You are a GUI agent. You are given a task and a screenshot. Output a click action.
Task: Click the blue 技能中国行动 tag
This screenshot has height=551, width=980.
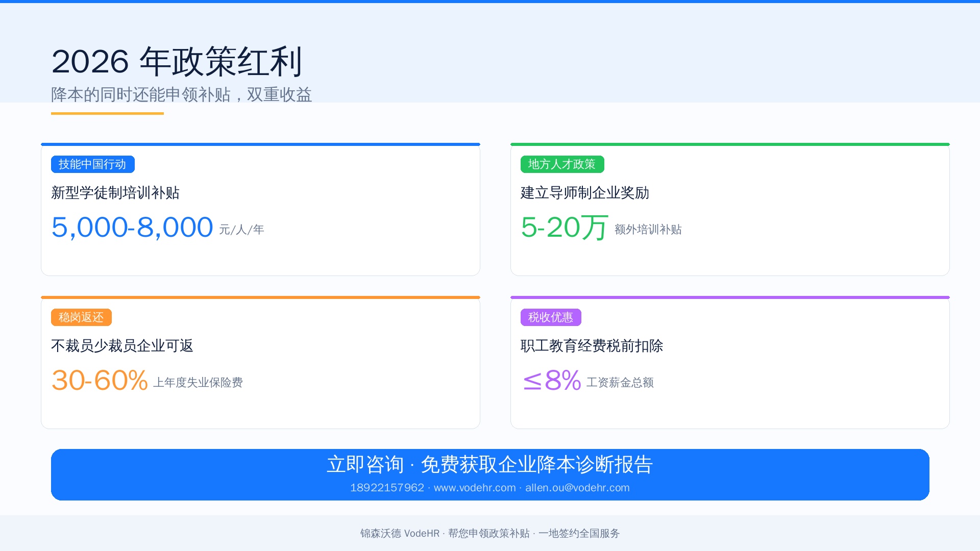point(92,164)
